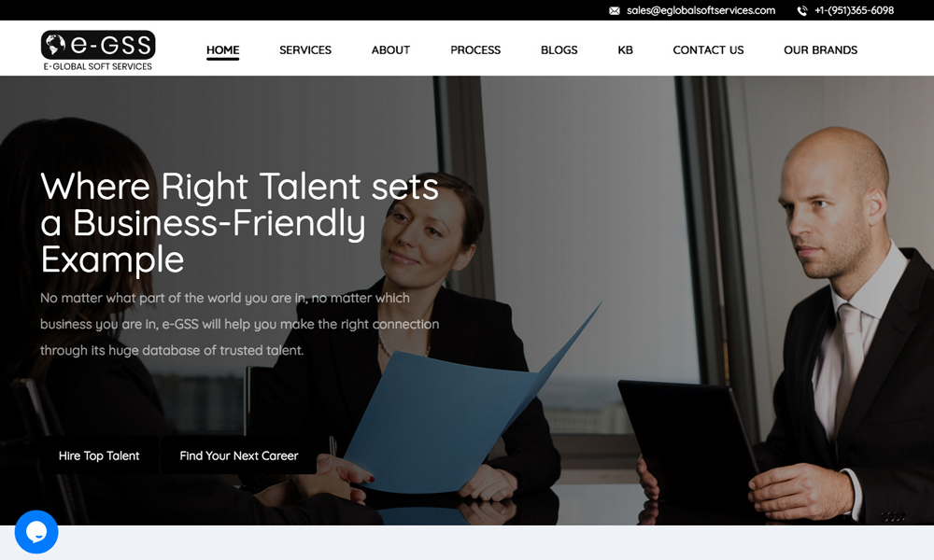Click Find Your Next Career button
Screen dimensions: 934x560
point(239,455)
